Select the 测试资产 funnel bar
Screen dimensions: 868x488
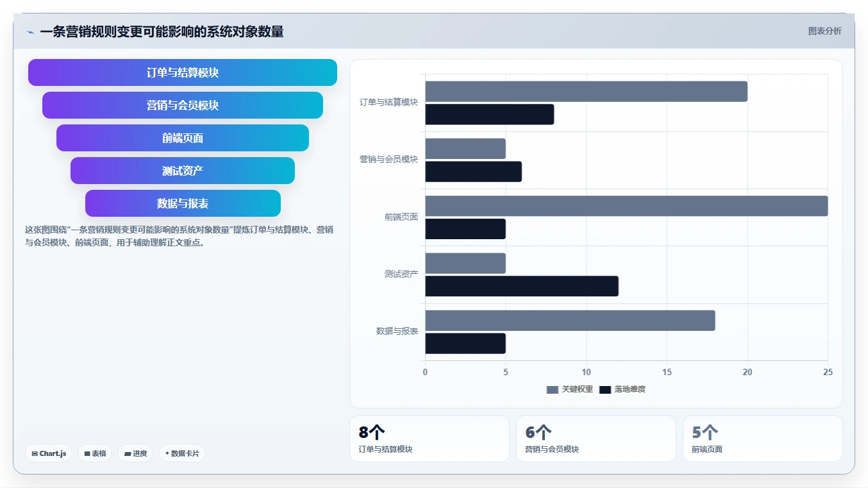(183, 171)
